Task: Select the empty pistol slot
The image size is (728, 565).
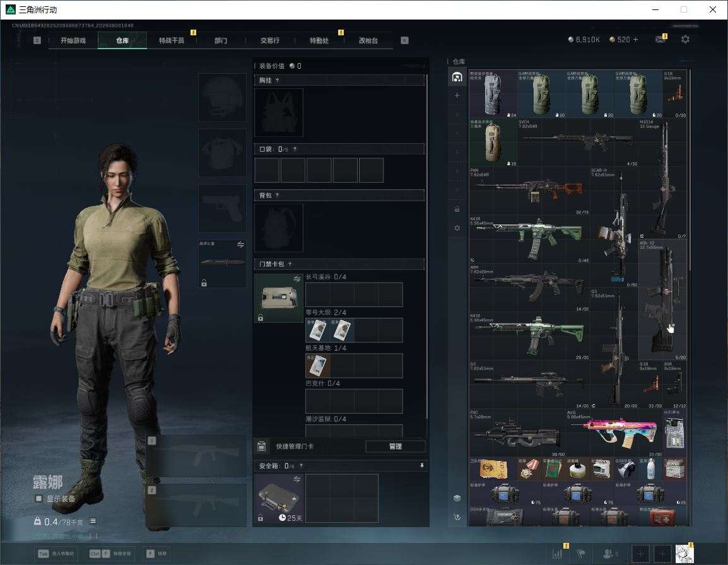Action: tap(222, 209)
